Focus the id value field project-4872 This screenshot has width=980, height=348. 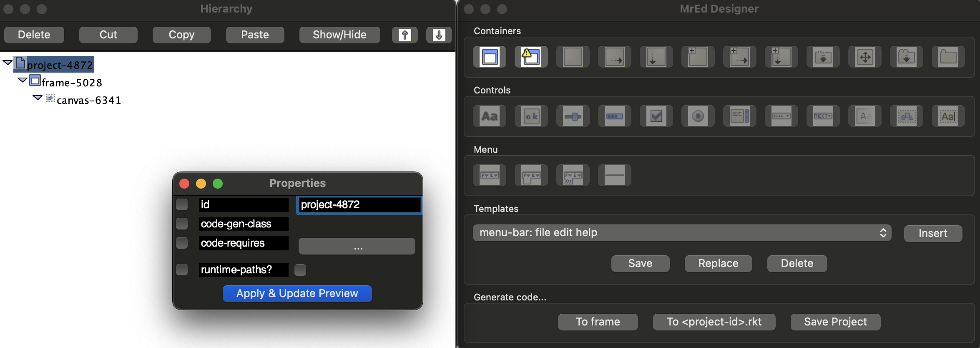(359, 205)
